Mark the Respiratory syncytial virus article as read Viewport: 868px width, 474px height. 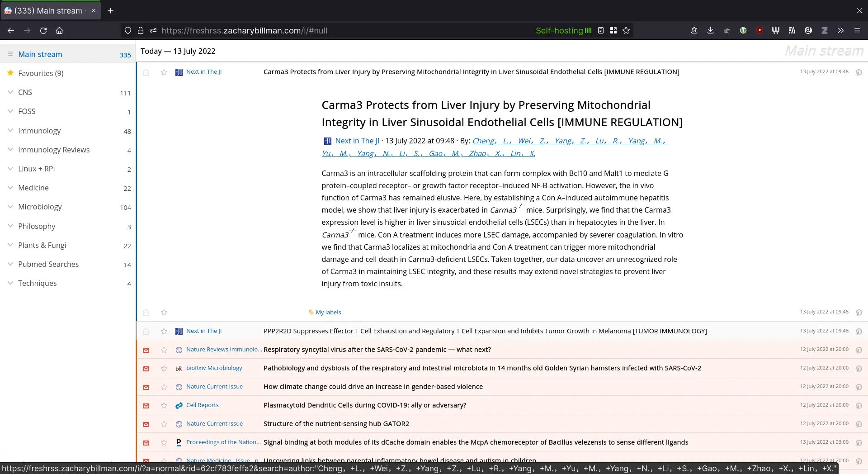146,350
